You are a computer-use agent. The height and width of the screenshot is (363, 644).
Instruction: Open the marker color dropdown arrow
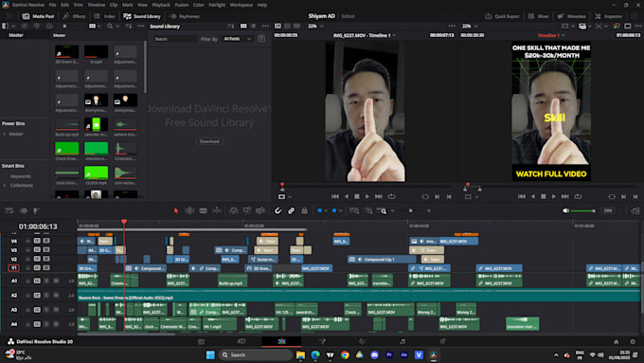pyautogui.click(x=341, y=211)
